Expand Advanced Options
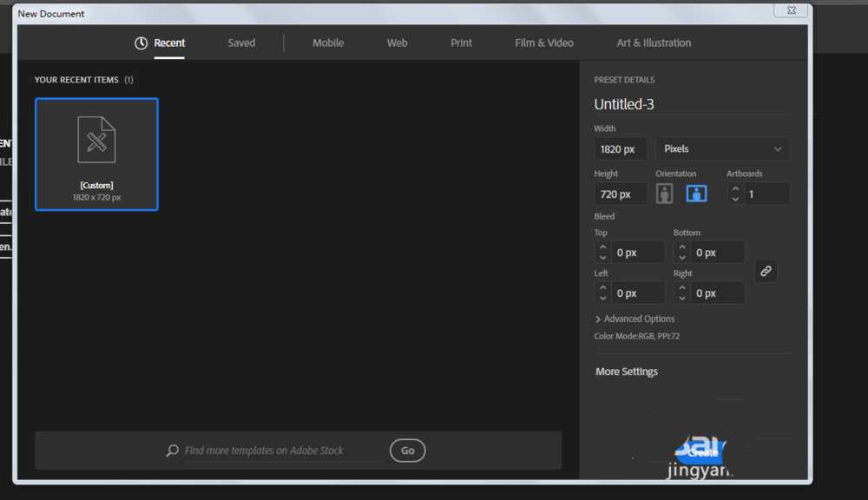This screenshot has width=868, height=500. click(635, 319)
